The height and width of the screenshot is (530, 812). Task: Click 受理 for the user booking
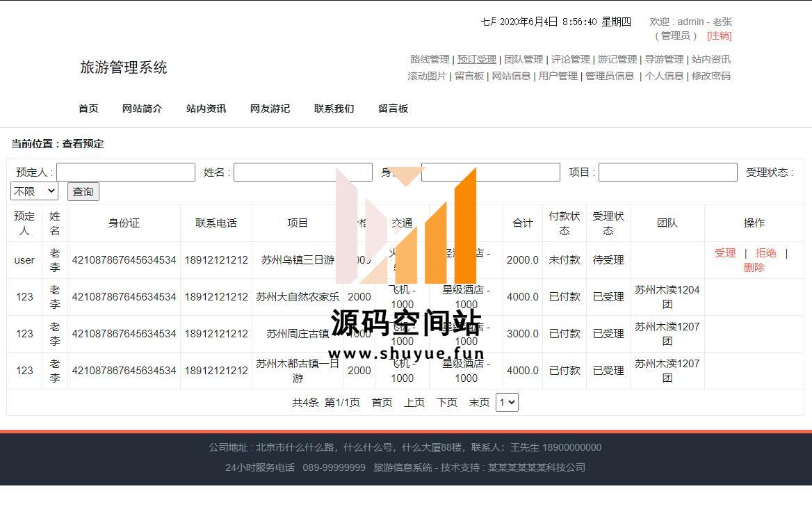(x=724, y=253)
